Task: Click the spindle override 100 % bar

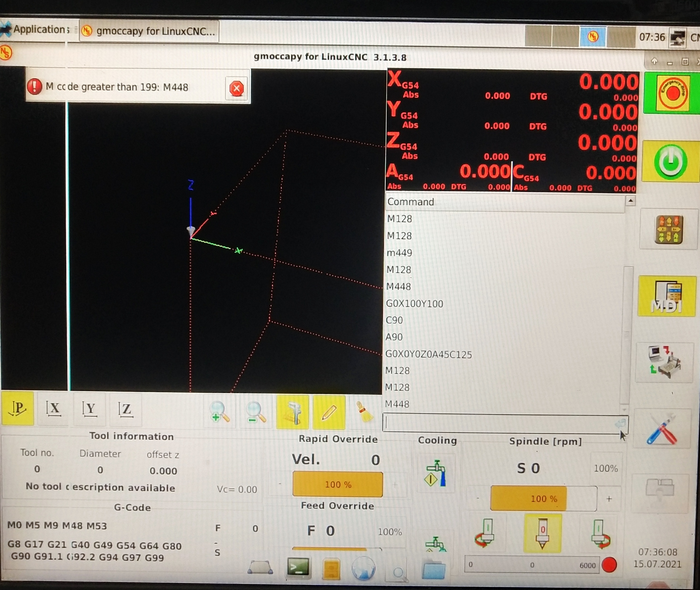Action: click(x=543, y=499)
